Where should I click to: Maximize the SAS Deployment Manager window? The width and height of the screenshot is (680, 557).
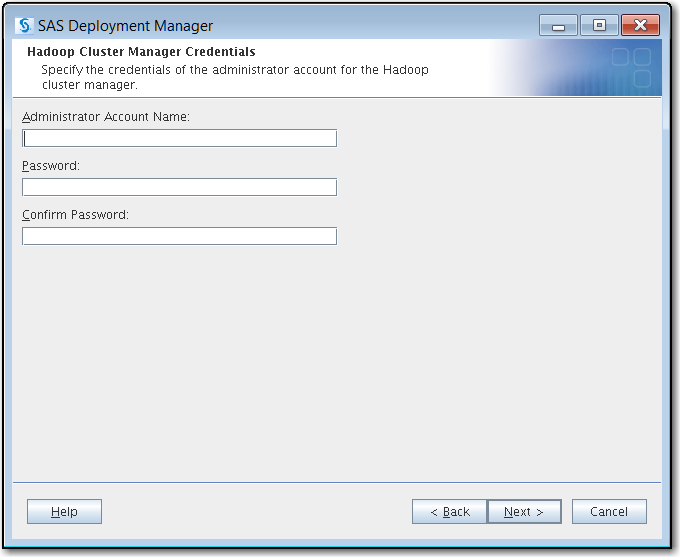599,25
